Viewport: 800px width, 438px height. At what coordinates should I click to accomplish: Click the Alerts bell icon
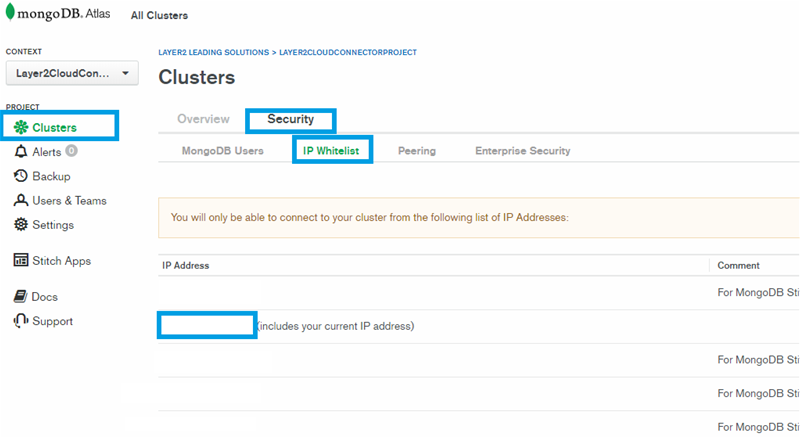click(x=21, y=152)
